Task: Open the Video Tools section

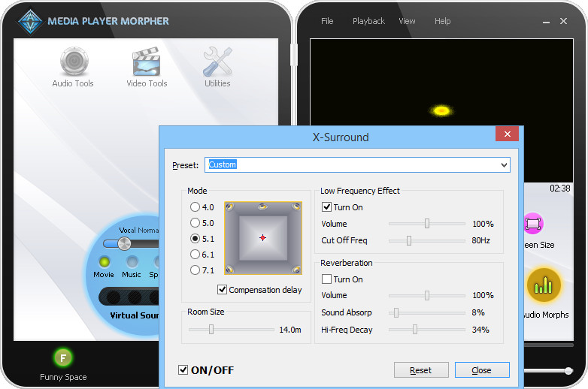Action: point(147,67)
